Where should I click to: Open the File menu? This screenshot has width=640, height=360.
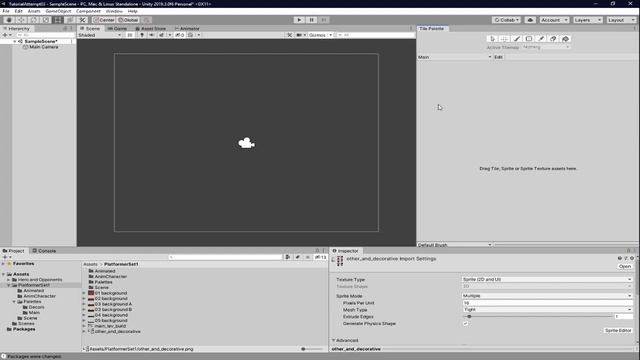[6, 11]
